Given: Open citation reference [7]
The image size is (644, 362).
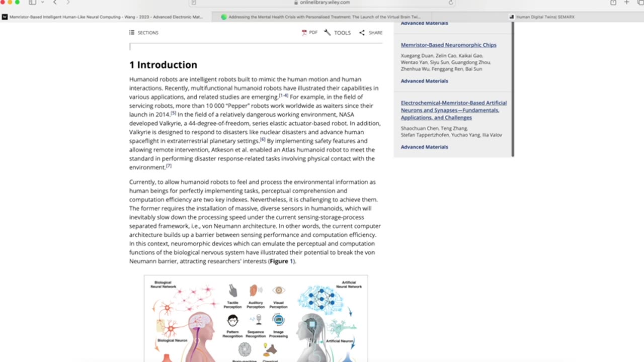Looking at the screenshot, I should click(x=169, y=166).
